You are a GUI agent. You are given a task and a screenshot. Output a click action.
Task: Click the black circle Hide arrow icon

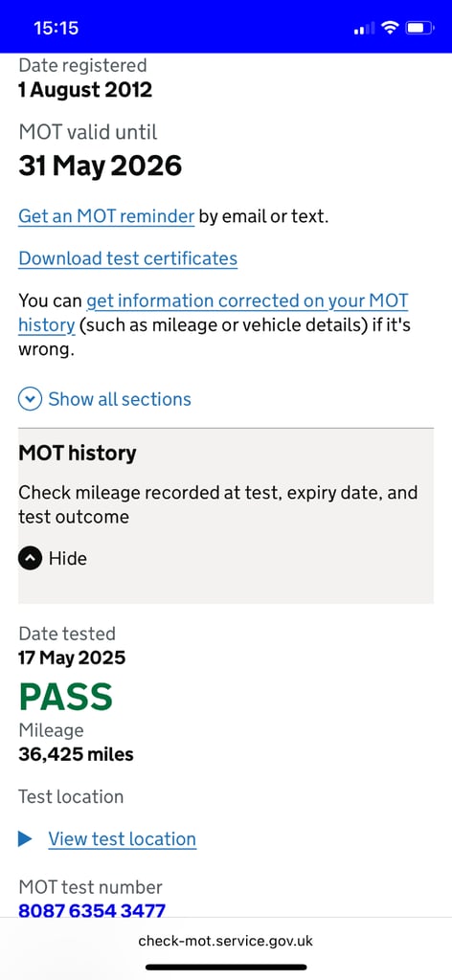[x=30, y=558]
